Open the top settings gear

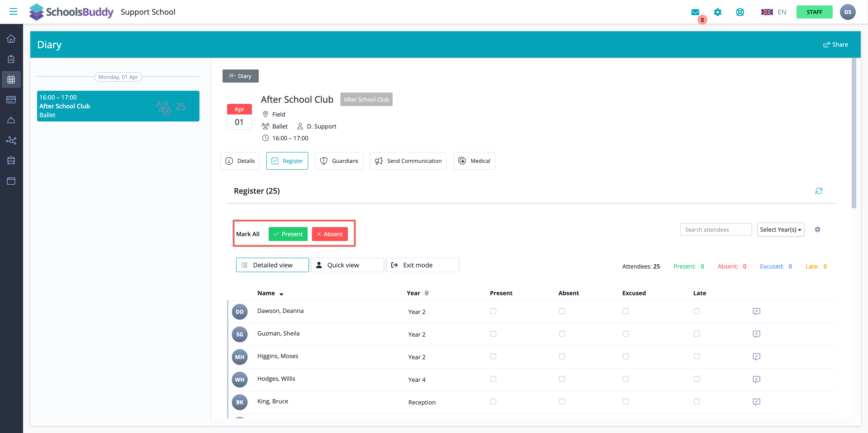(x=718, y=12)
